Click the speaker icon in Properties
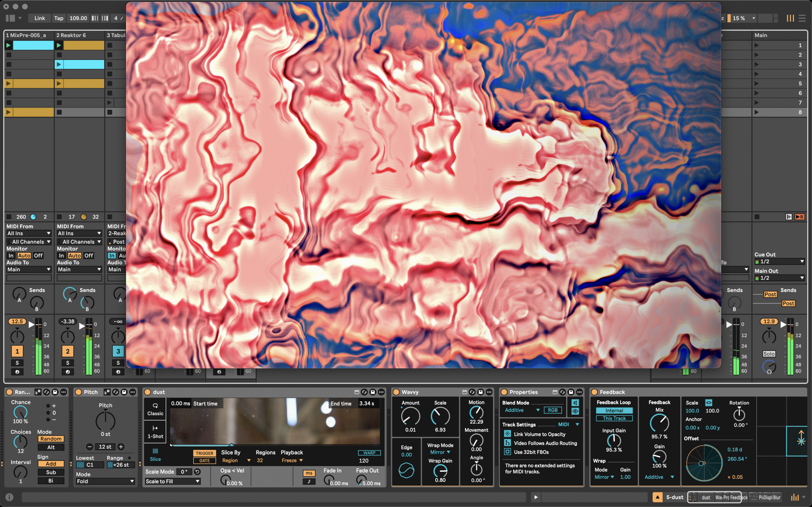812x507 pixels. point(575,403)
